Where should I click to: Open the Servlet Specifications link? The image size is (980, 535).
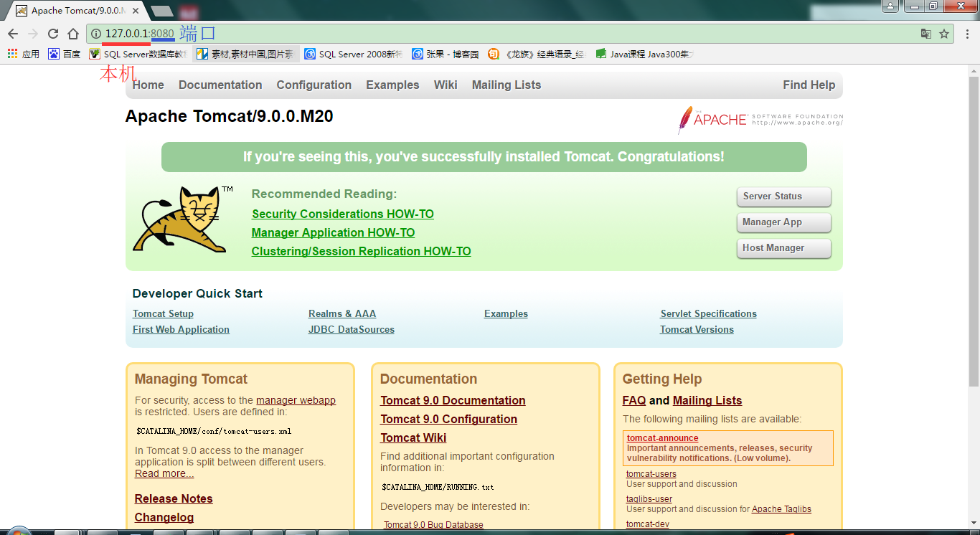click(x=709, y=313)
